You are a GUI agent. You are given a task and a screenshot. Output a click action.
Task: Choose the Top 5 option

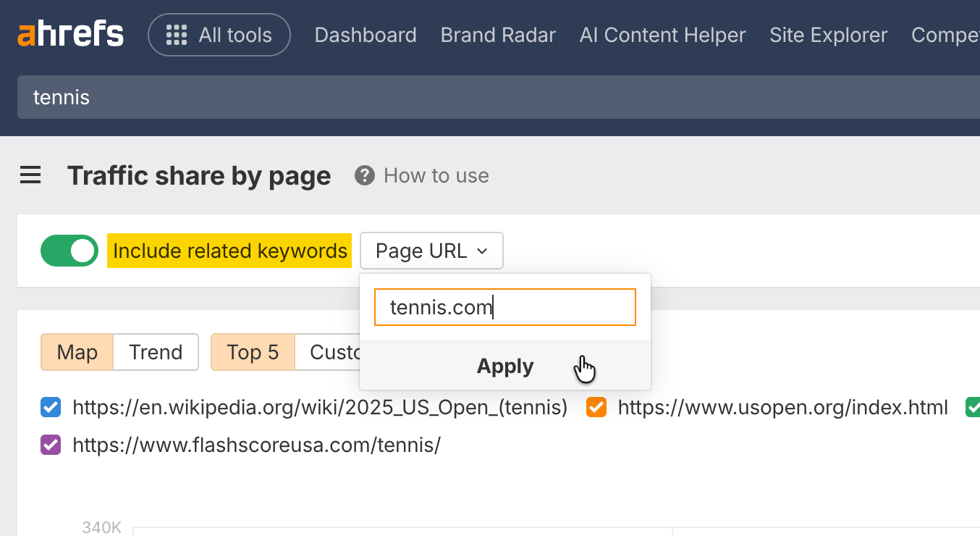[253, 352]
